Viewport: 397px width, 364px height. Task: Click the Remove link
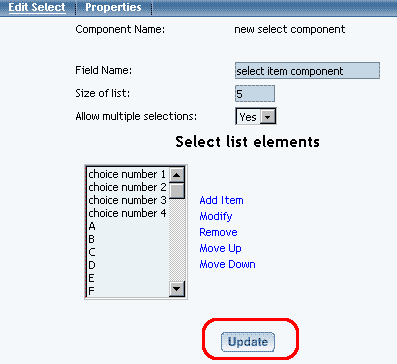click(218, 232)
